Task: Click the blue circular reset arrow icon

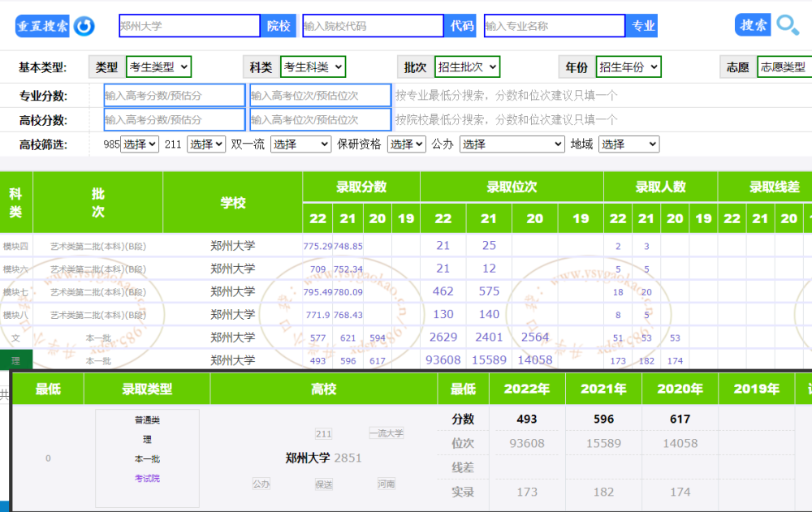Action: coord(84,26)
